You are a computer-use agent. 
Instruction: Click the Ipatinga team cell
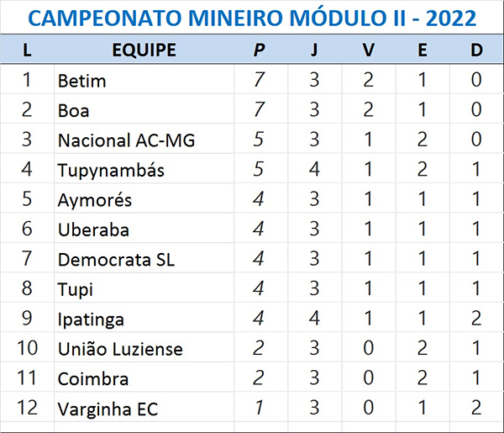(x=91, y=319)
